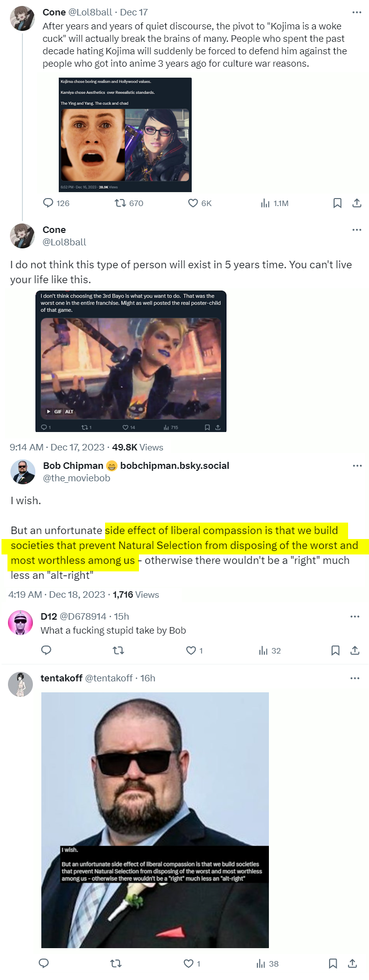Open more options on tentakoff's tweet

(x=355, y=678)
